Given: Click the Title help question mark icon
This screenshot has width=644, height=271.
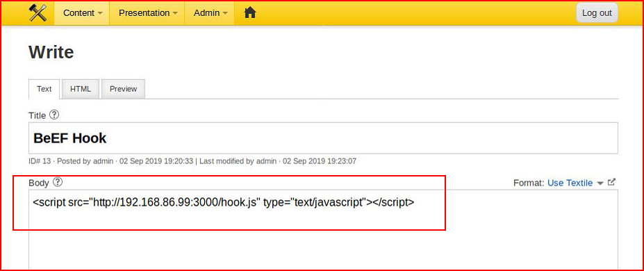Looking at the screenshot, I should pyautogui.click(x=54, y=115).
